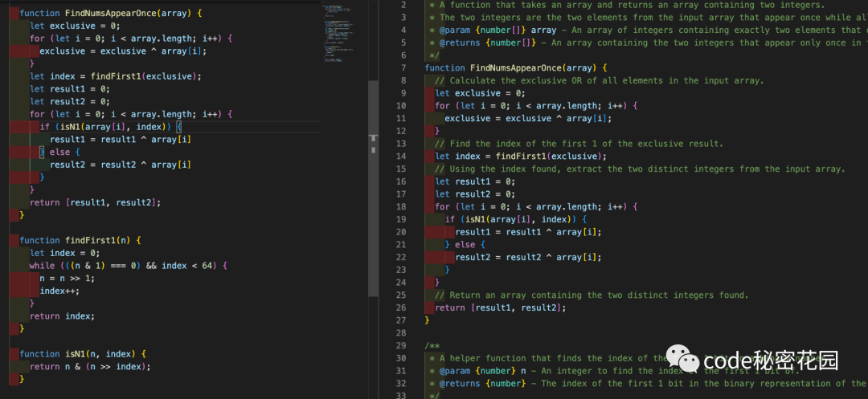The width and height of the screenshot is (868, 399).
Task: Place cursor on 'n = n >> 1;'
Action: coord(67,279)
